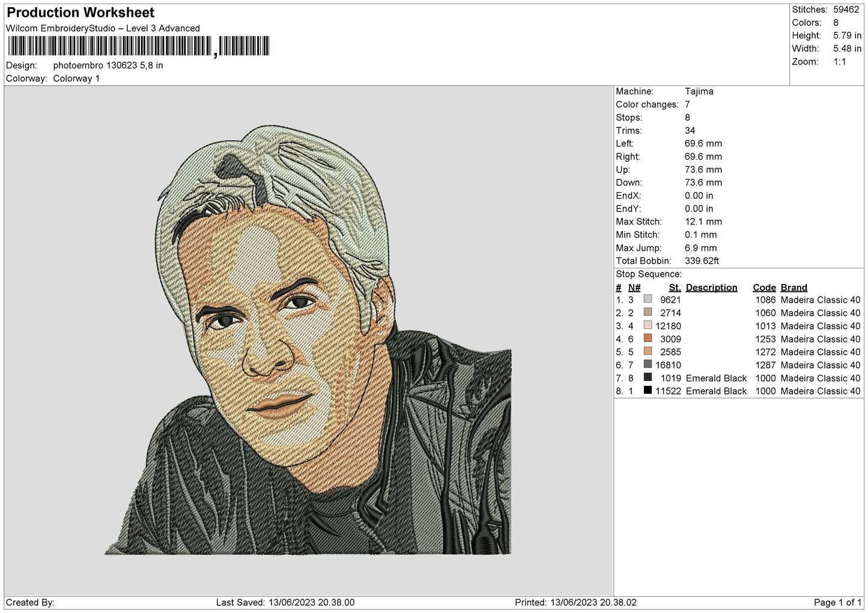Click the 'Page 1 of 1' footer text
868x613 pixels.
pyautogui.click(x=837, y=602)
